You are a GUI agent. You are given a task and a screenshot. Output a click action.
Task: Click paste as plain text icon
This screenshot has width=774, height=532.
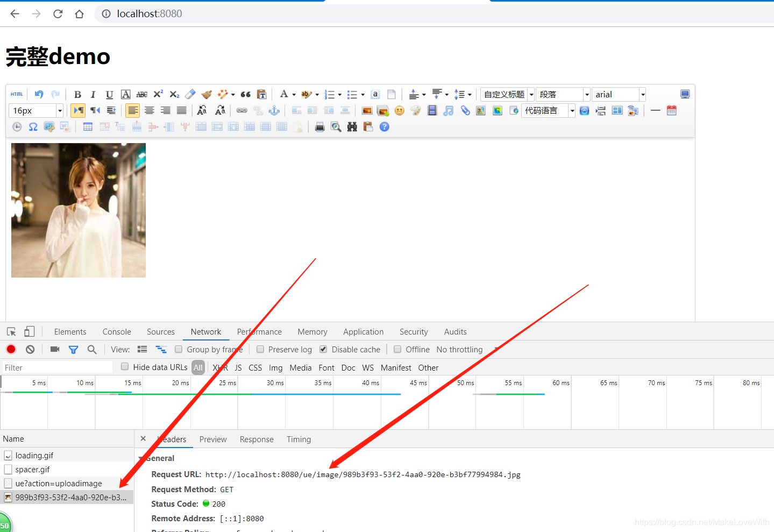coord(262,94)
